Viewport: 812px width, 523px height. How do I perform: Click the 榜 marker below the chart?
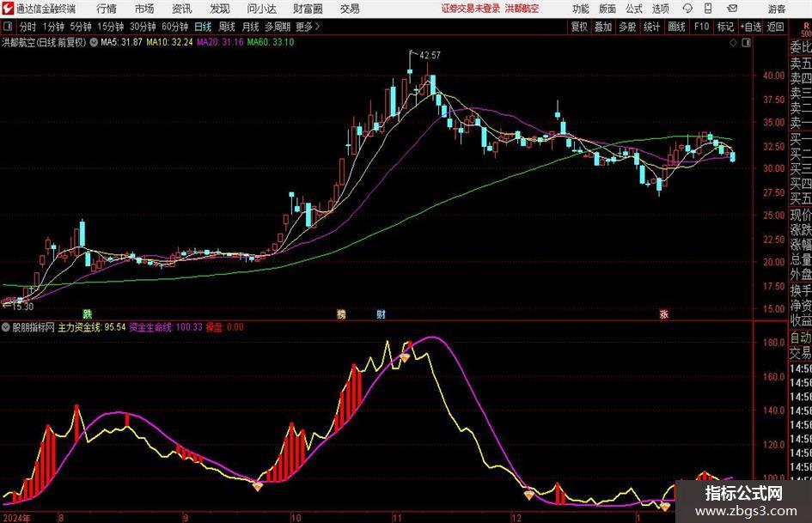pyautogui.click(x=341, y=313)
